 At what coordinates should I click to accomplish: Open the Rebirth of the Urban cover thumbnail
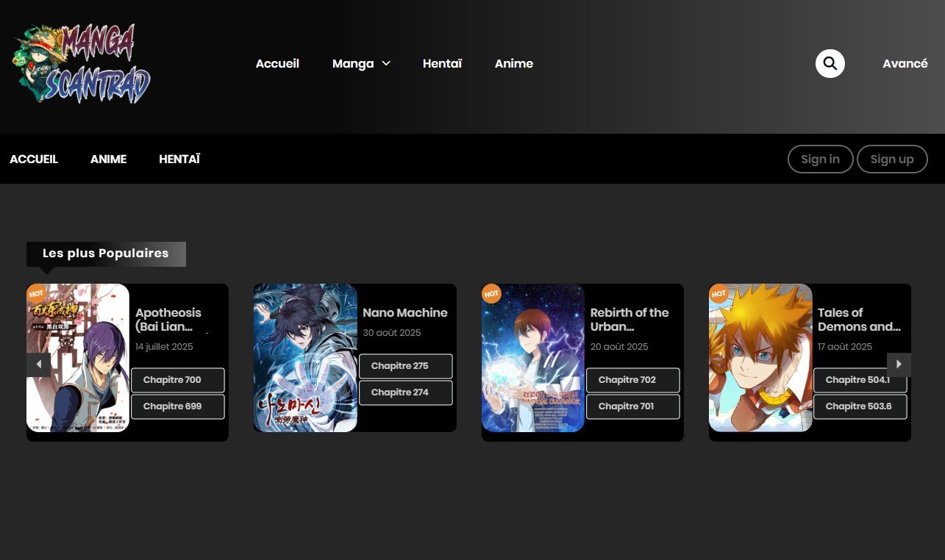[533, 358]
